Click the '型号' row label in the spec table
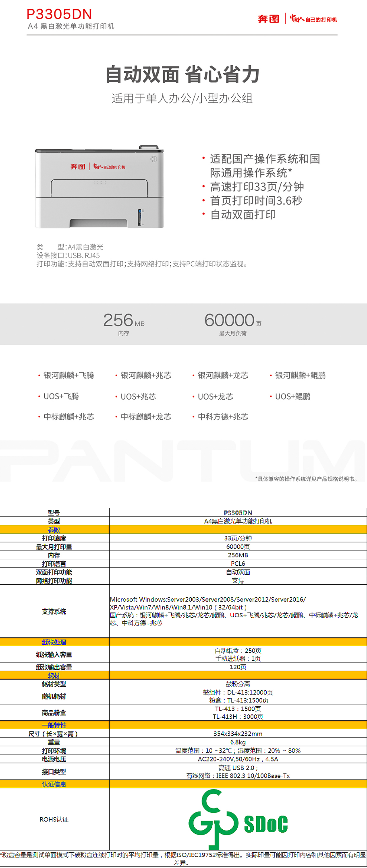 [x=54, y=513]
